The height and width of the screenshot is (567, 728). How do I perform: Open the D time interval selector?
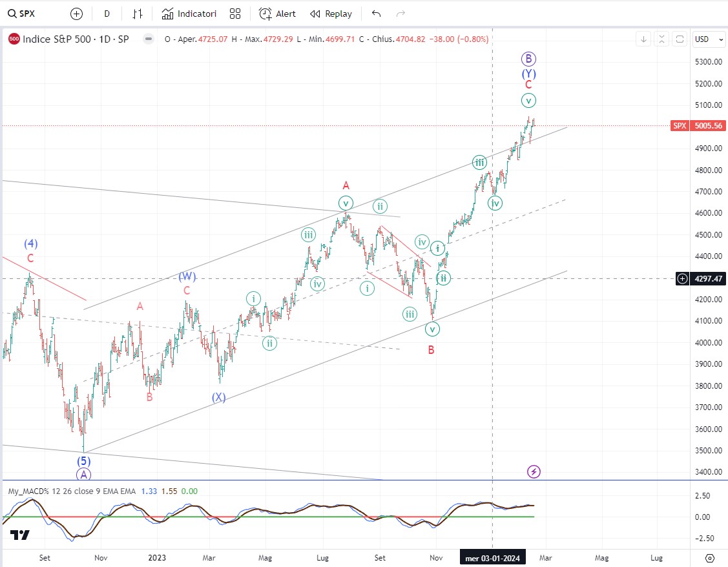107,14
